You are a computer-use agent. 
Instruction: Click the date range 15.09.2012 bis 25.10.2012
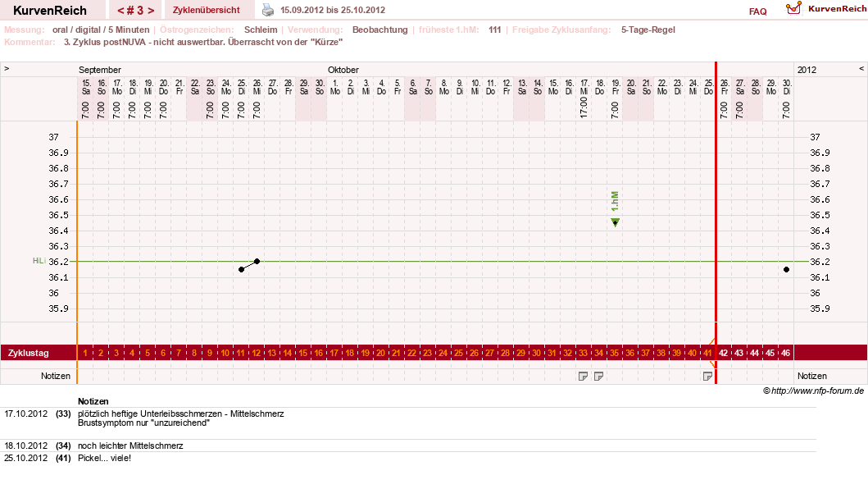(x=333, y=10)
